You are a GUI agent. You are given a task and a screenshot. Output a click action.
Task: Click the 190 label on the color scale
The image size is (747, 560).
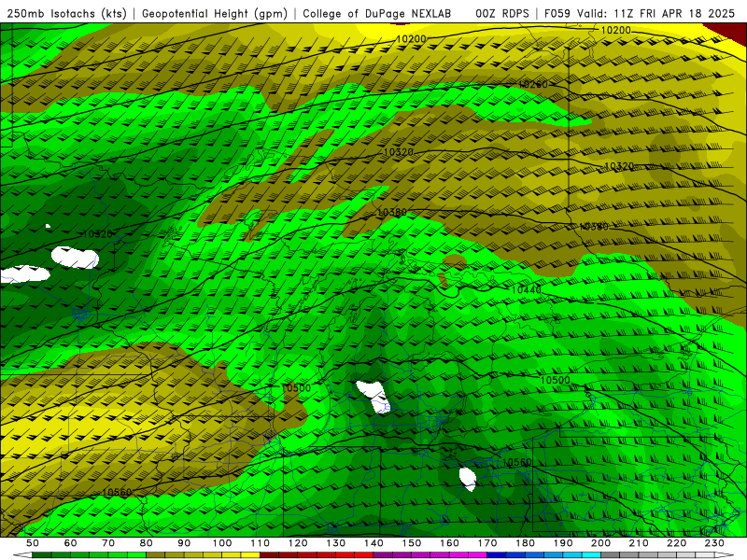click(563, 543)
